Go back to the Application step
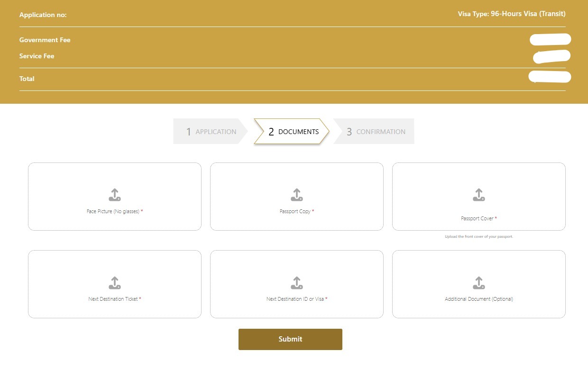588x369 pixels. [210, 132]
